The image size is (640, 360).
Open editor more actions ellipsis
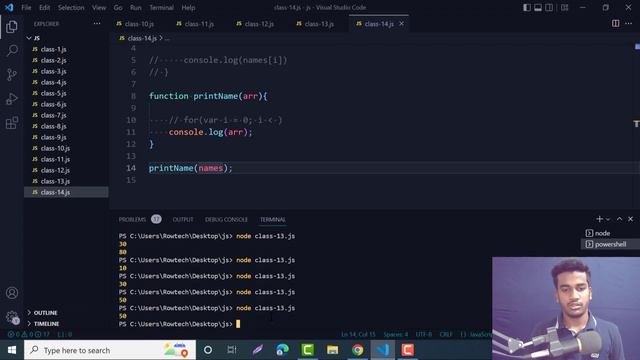(629, 24)
